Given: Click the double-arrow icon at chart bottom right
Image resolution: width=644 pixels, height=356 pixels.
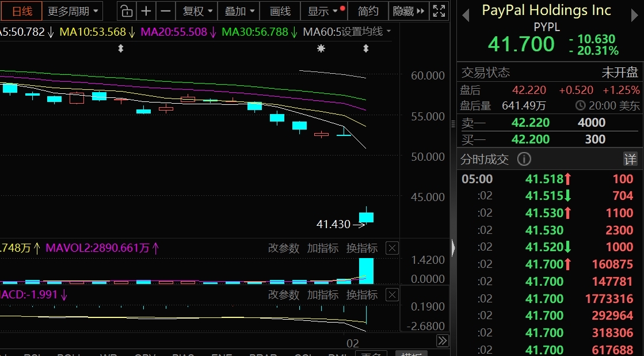Looking at the screenshot, I should (443, 341).
